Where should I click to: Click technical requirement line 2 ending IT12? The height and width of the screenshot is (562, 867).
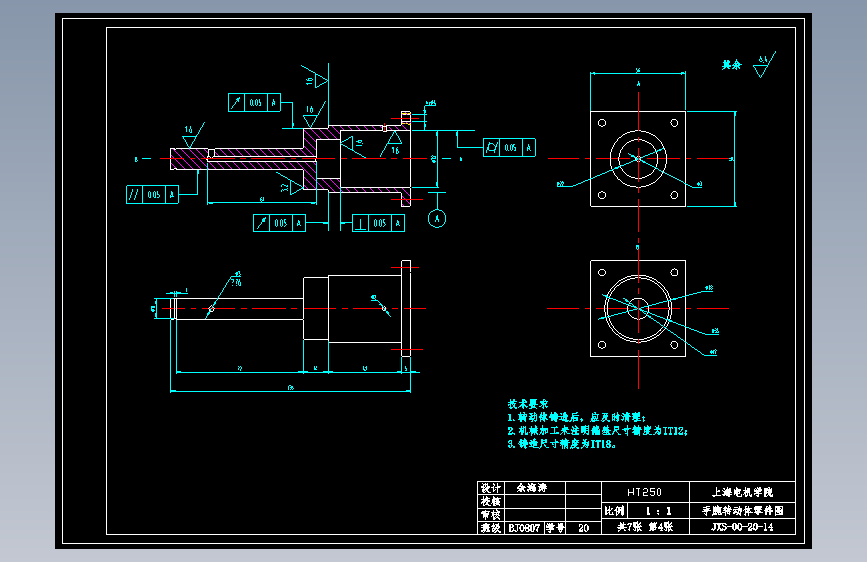tap(598, 431)
